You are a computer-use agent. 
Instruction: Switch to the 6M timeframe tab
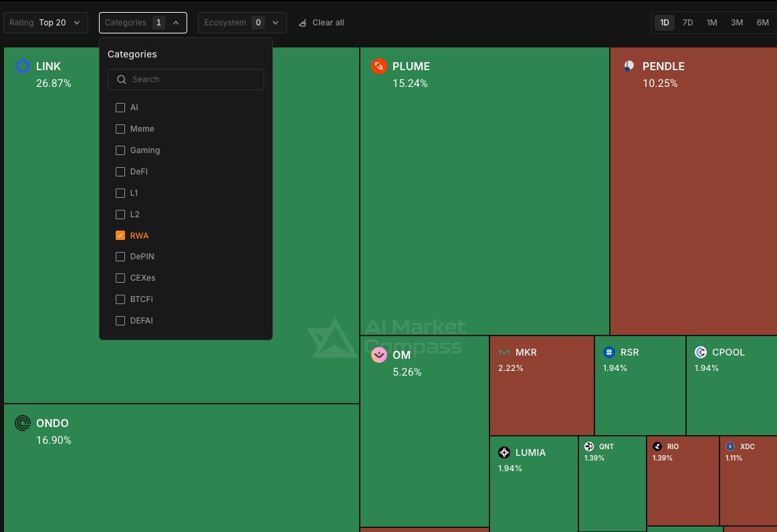click(x=763, y=23)
